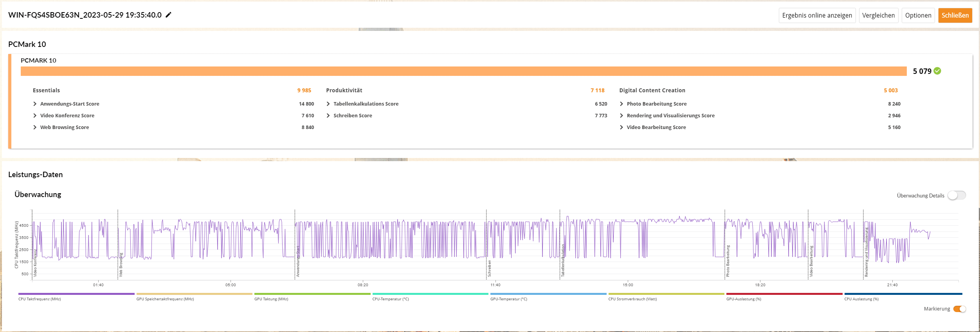Click Ergebnis online anzeigen button
Screen dimensions: 980x332
coord(817,16)
